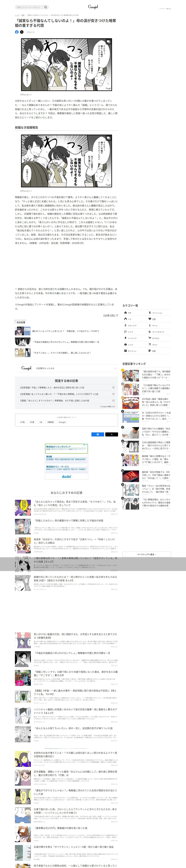Open the TOP category home icon
This screenshot has width=186, height=868.
tap(126, 313)
